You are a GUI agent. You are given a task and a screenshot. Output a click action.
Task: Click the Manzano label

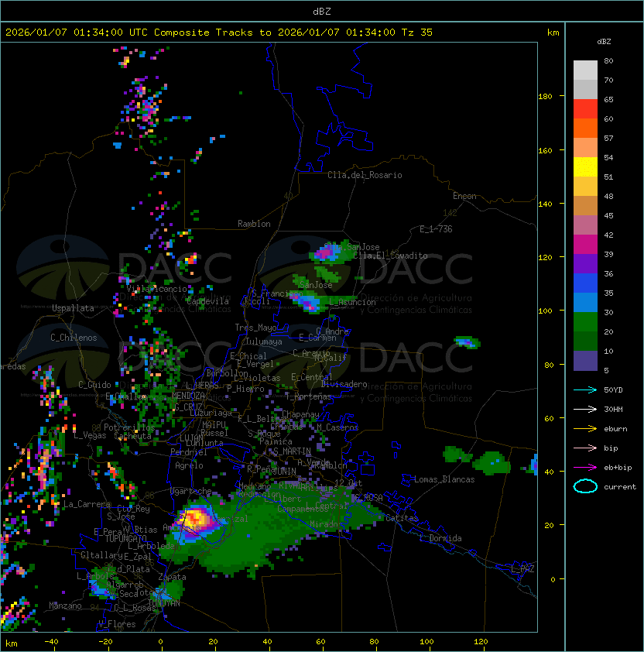click(65, 606)
